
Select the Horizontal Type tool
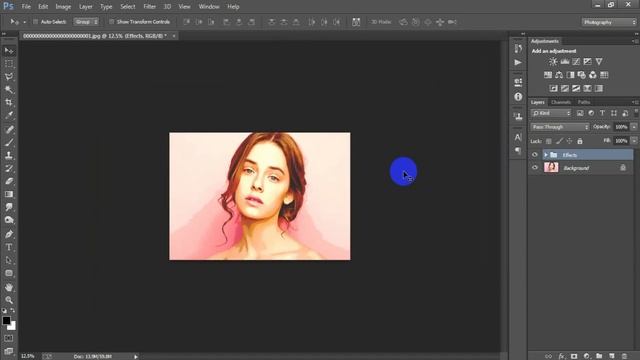pos(9,247)
